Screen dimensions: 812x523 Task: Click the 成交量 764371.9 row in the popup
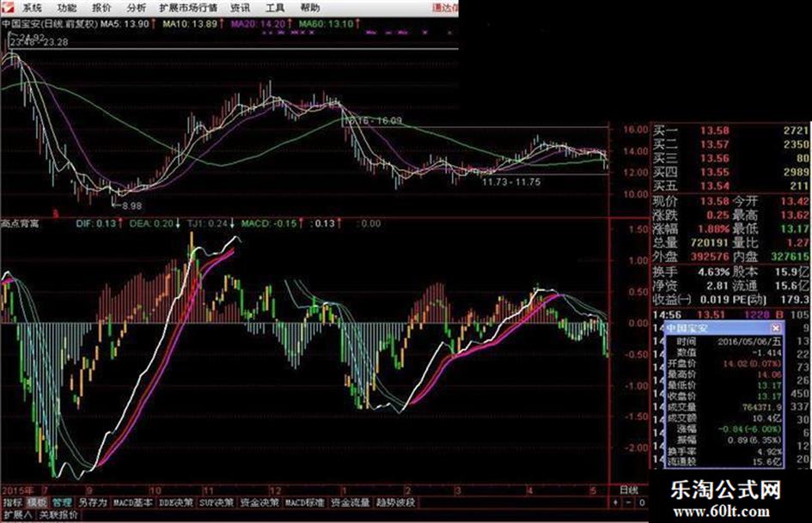pos(724,407)
